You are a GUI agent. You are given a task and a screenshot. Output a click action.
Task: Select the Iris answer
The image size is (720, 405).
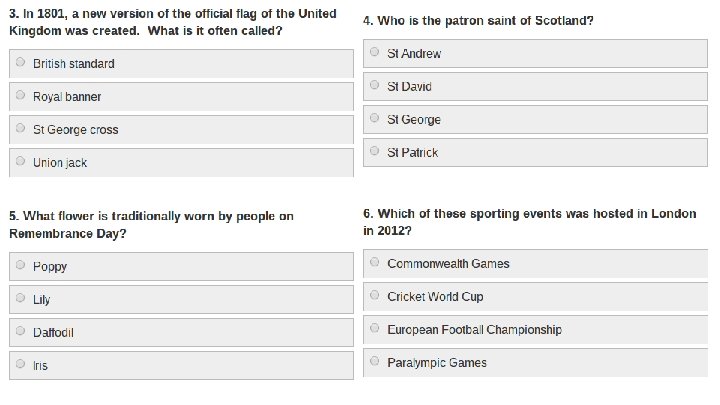pos(20,365)
